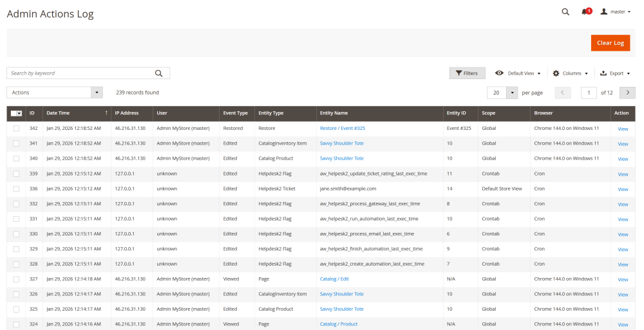Check the row with ID 331
This screenshot has height=330, width=644.
click(16, 219)
